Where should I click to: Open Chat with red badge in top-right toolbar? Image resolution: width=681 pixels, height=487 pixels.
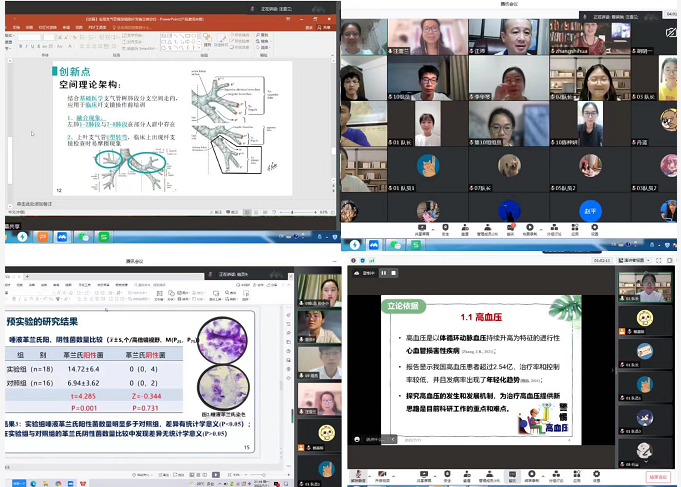point(510,228)
